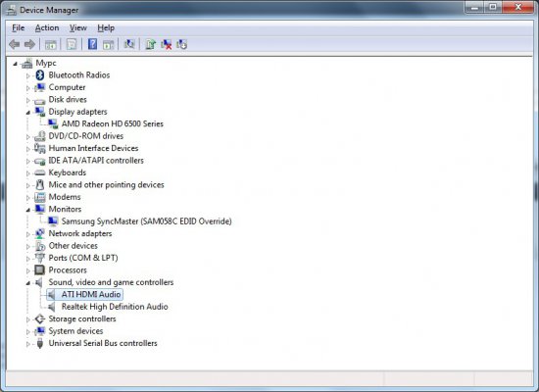Expand the Human Interface Devices node
The height and width of the screenshot is (392, 539).
tap(28, 149)
